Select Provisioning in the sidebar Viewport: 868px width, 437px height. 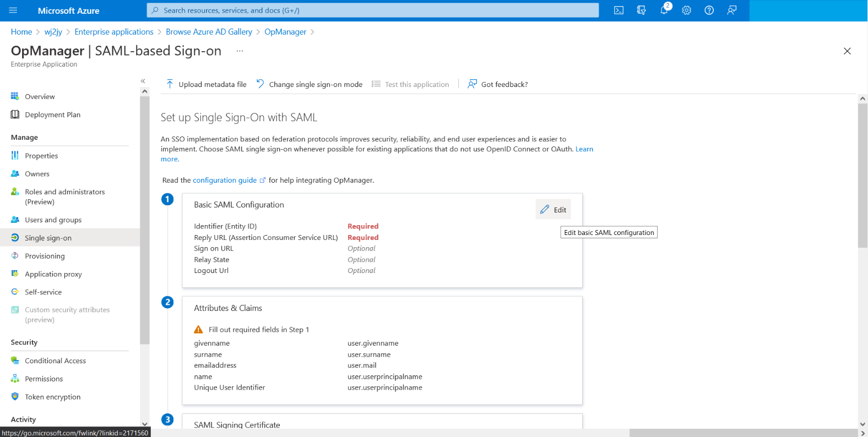[45, 256]
